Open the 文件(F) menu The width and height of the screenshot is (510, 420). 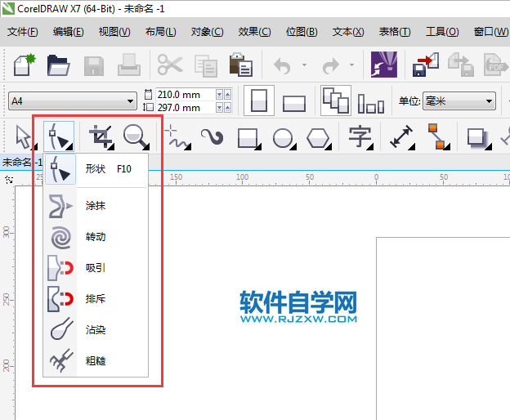[x=22, y=32]
